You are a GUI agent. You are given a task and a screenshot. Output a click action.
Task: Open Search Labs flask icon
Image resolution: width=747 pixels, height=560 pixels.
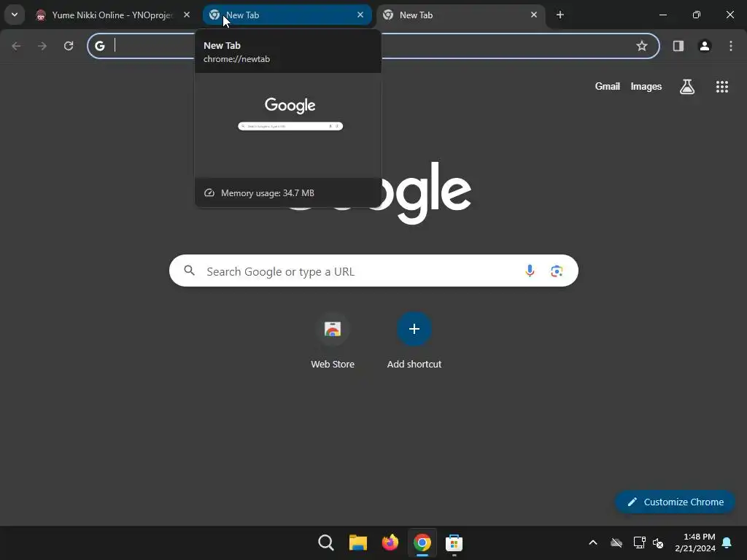tap(687, 86)
